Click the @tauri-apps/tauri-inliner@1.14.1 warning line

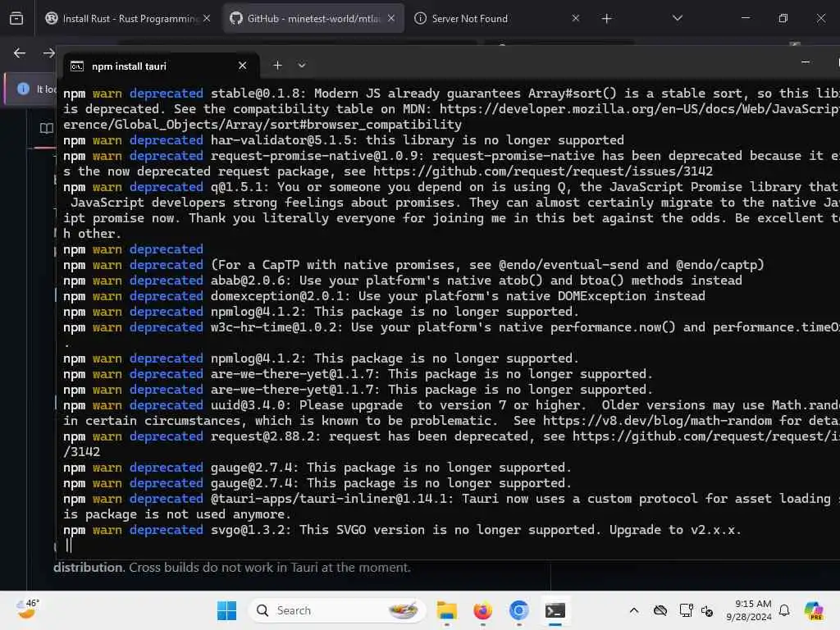451,506
